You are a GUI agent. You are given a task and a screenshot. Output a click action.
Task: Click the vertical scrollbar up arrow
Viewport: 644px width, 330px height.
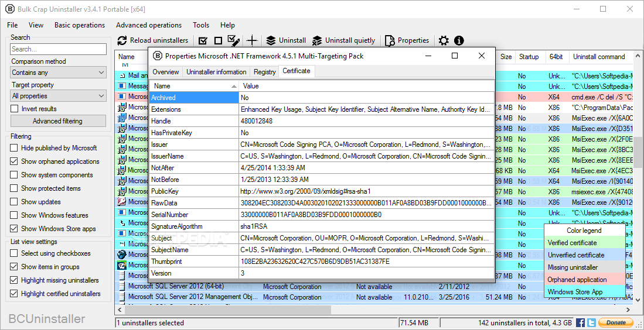[637, 56]
